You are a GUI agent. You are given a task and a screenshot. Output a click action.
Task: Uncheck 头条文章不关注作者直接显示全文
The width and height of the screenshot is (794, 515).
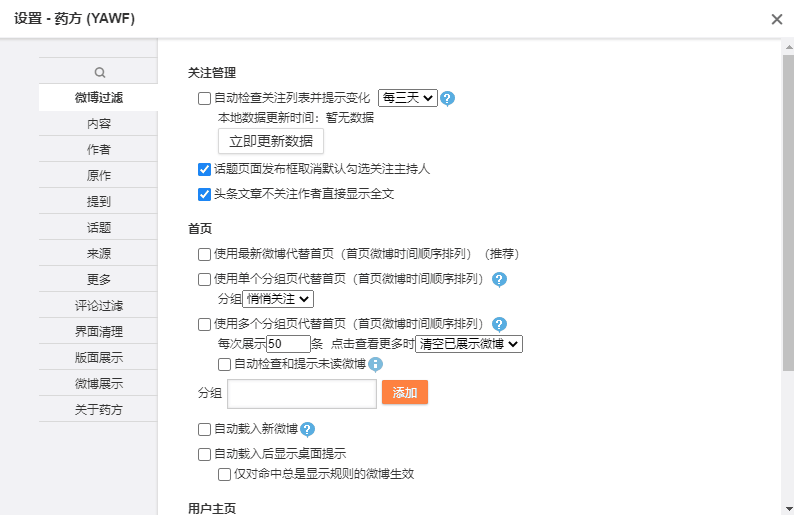[205, 194]
